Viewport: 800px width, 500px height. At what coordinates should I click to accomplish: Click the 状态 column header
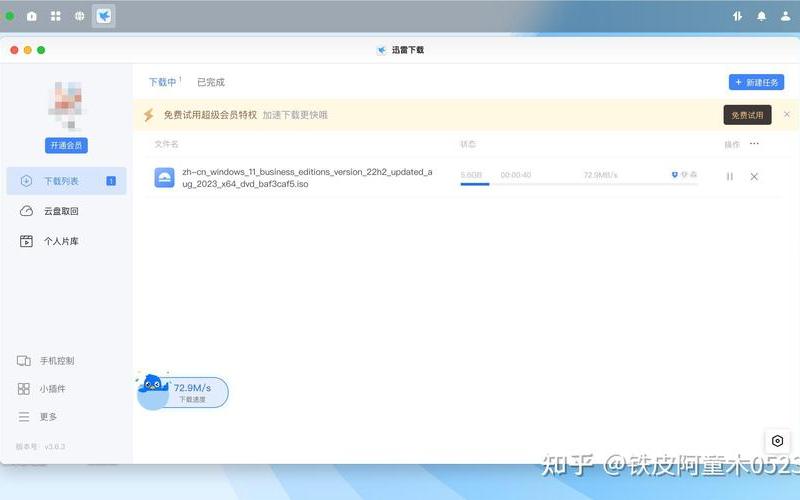pyautogui.click(x=468, y=144)
